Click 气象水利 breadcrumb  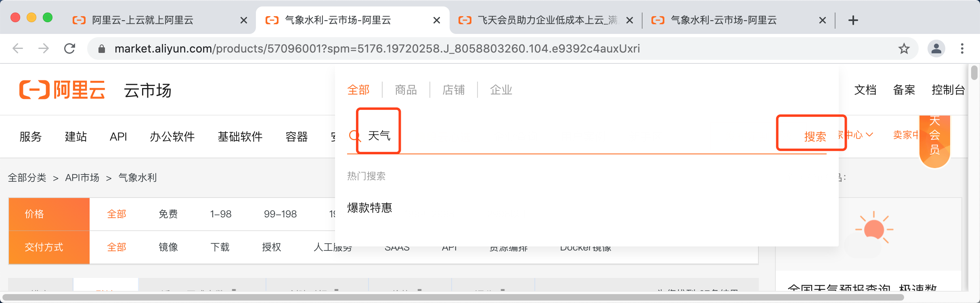[138, 178]
